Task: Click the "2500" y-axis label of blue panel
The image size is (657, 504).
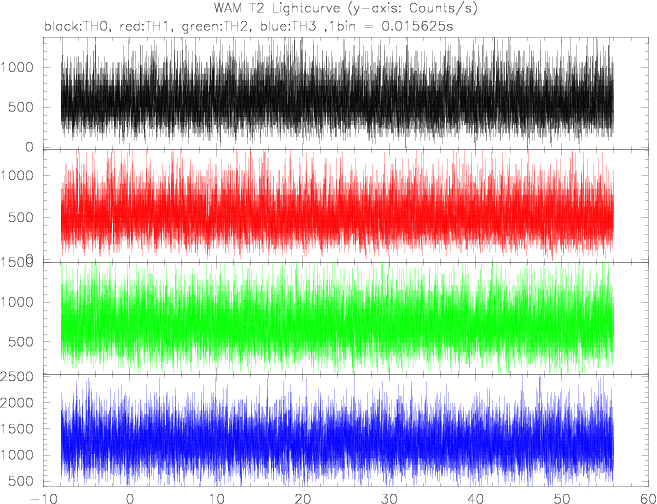Action: coord(17,376)
